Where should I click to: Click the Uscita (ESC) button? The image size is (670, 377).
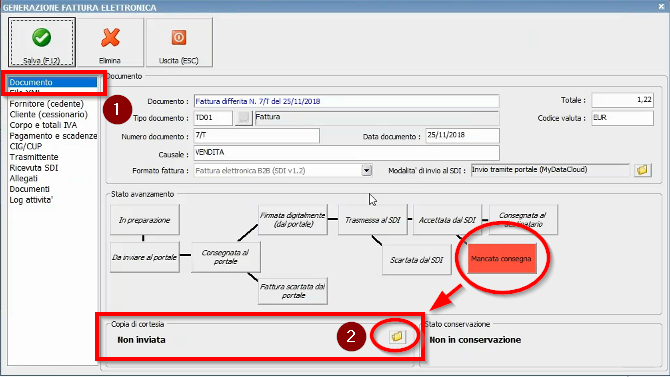click(179, 42)
